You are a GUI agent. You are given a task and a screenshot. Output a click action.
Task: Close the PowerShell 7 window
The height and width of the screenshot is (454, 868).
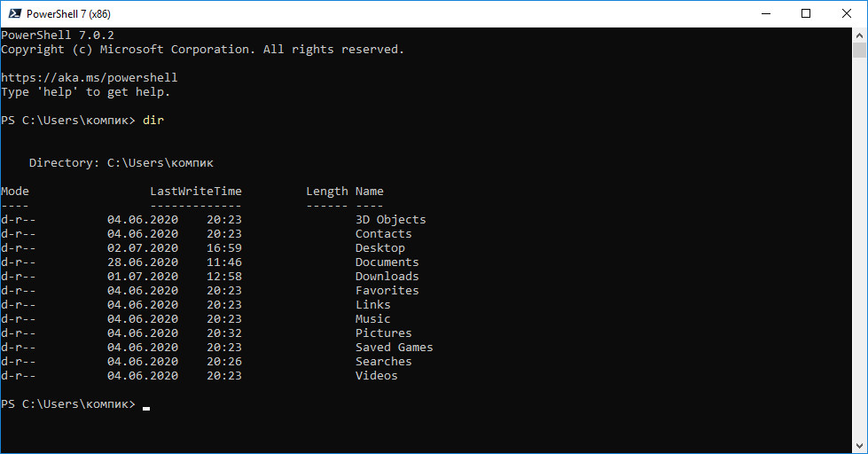[847, 14]
